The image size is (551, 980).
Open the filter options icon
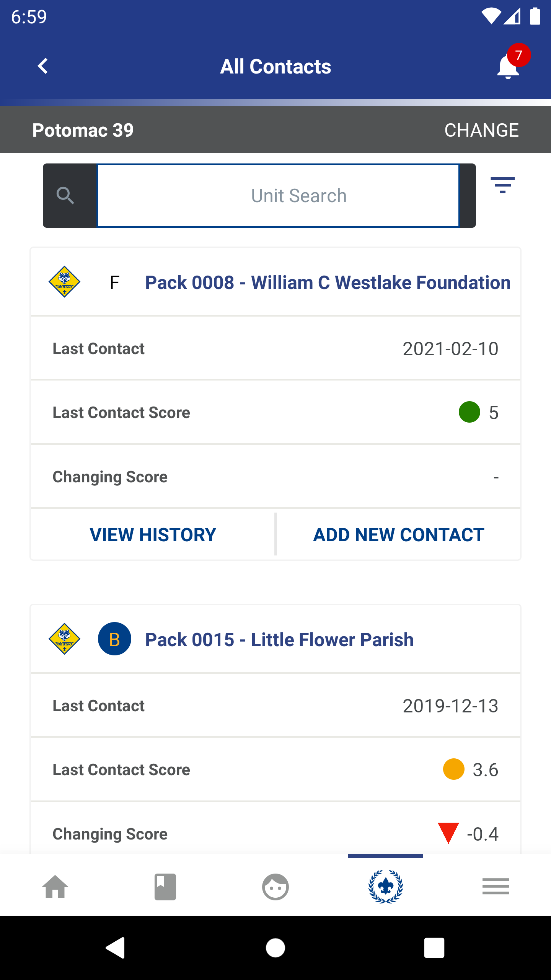pyautogui.click(x=502, y=185)
